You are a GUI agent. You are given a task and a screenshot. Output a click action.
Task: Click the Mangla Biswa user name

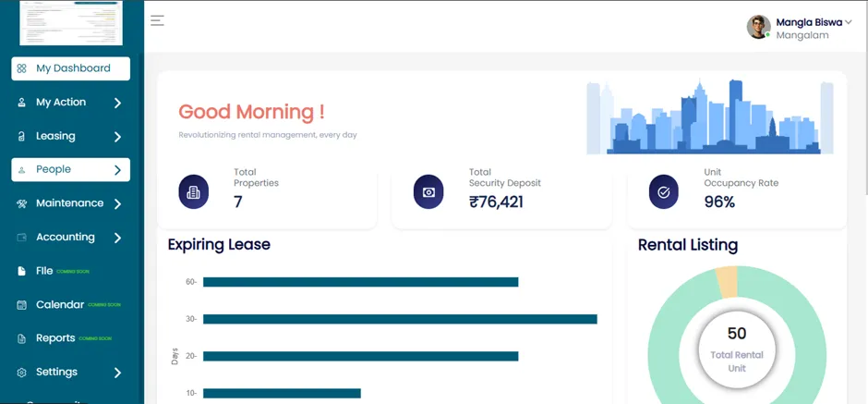pos(809,23)
